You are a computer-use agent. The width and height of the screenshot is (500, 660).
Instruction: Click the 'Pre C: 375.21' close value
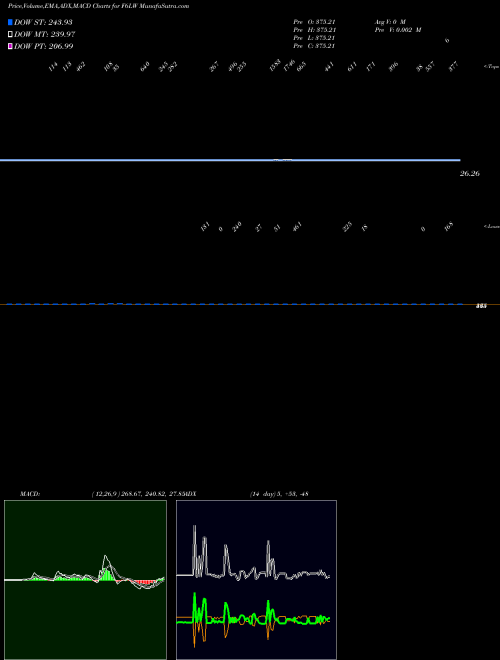[x=314, y=46]
